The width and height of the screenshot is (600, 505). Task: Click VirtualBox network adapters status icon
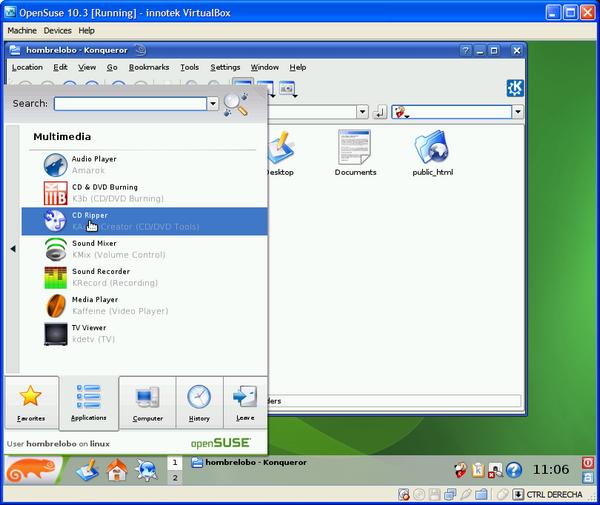coord(450,495)
